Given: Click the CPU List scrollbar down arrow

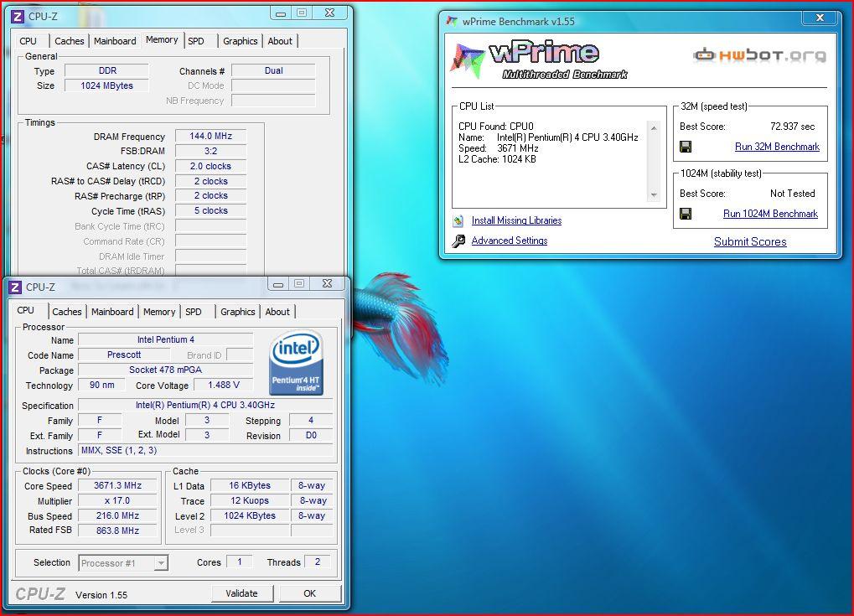Looking at the screenshot, I should pyautogui.click(x=654, y=195).
